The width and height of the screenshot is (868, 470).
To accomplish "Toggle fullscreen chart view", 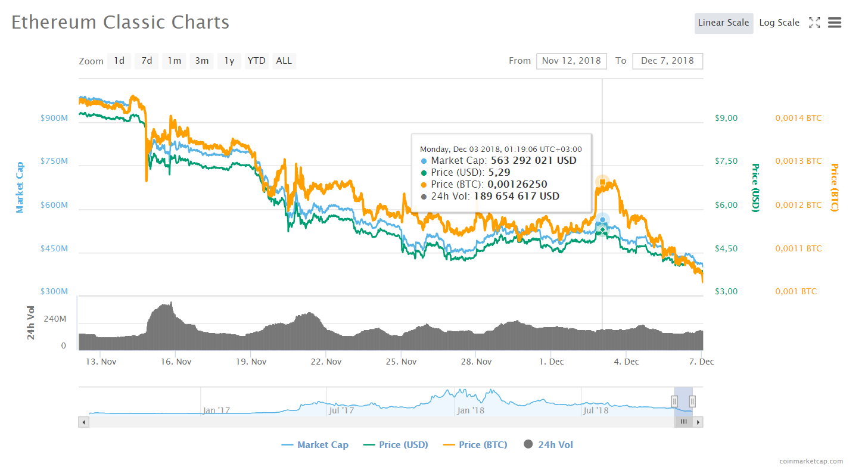I will 814,23.
